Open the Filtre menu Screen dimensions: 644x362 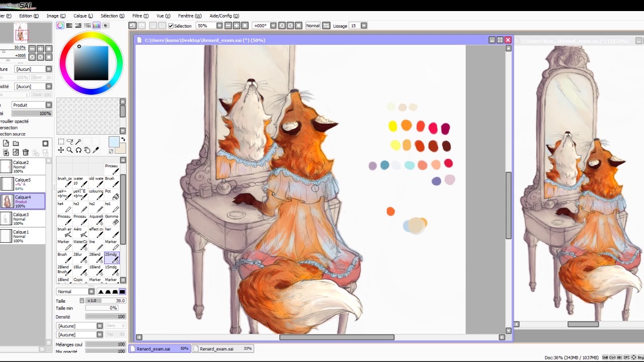[x=140, y=16]
